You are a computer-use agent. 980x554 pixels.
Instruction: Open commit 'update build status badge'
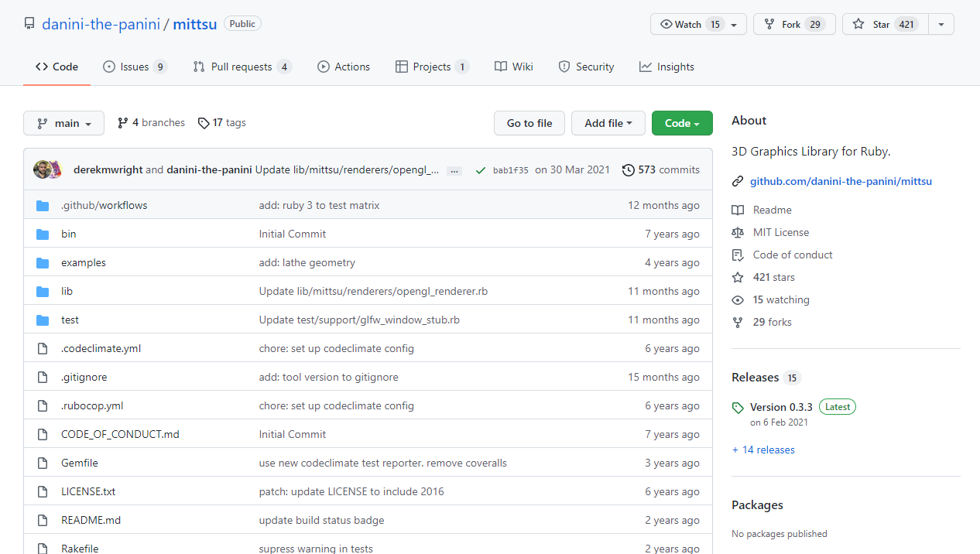coord(322,520)
